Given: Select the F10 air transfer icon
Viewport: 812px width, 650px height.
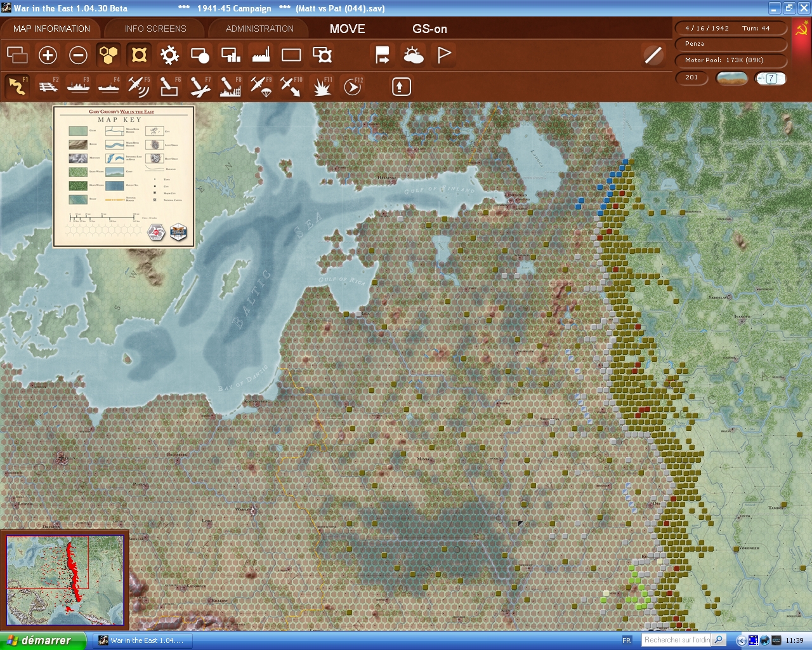Looking at the screenshot, I should [x=291, y=86].
